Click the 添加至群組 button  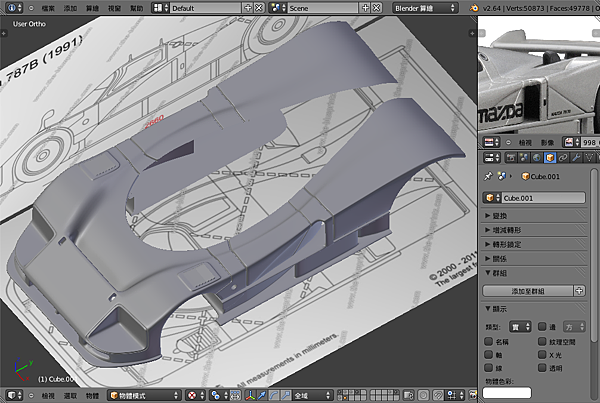click(528, 291)
